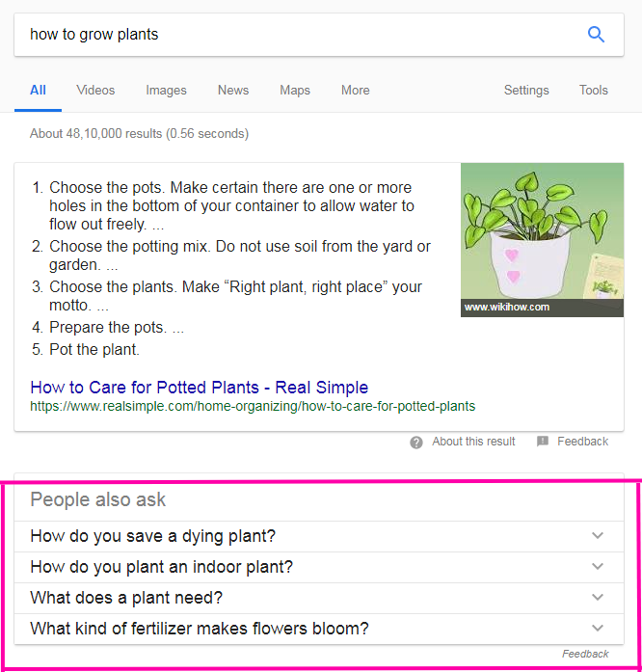Expand 'How do you plant an indoor plant?'
Viewport: 642px width, 672px height.
click(x=319, y=567)
